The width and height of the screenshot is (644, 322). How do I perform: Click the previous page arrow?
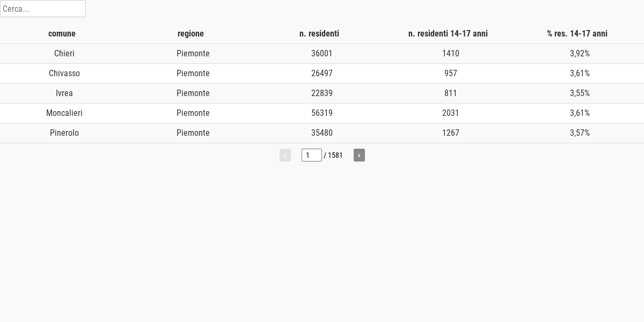pos(285,155)
